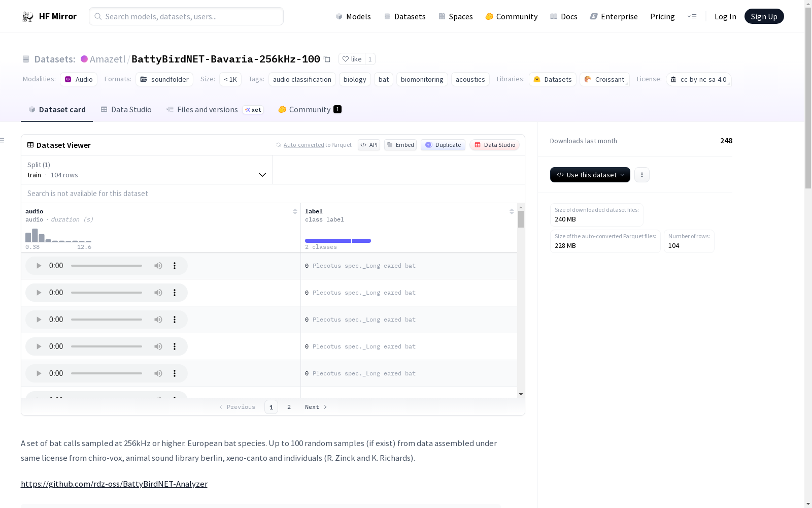Click the Log In link
Image resolution: width=812 pixels, height=508 pixels.
pos(725,16)
